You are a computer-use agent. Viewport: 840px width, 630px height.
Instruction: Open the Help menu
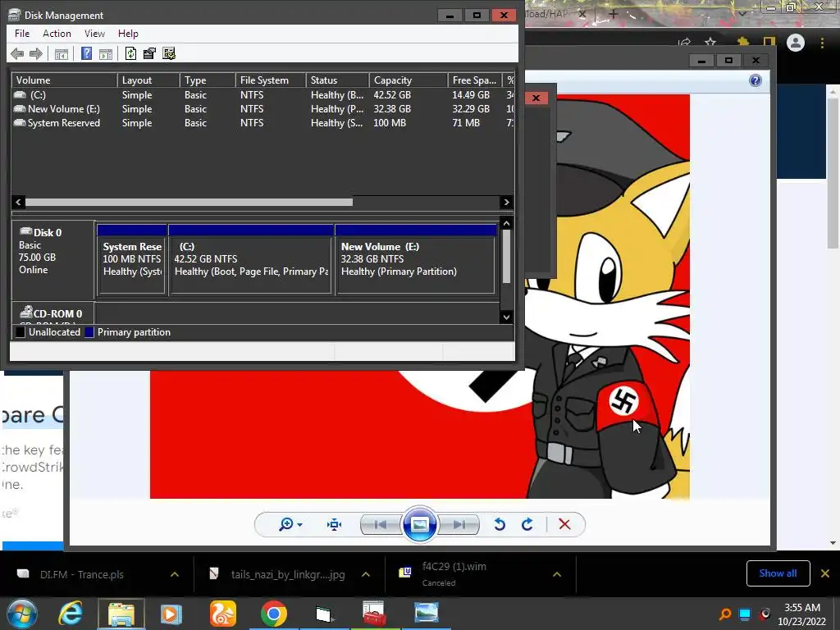coord(128,33)
